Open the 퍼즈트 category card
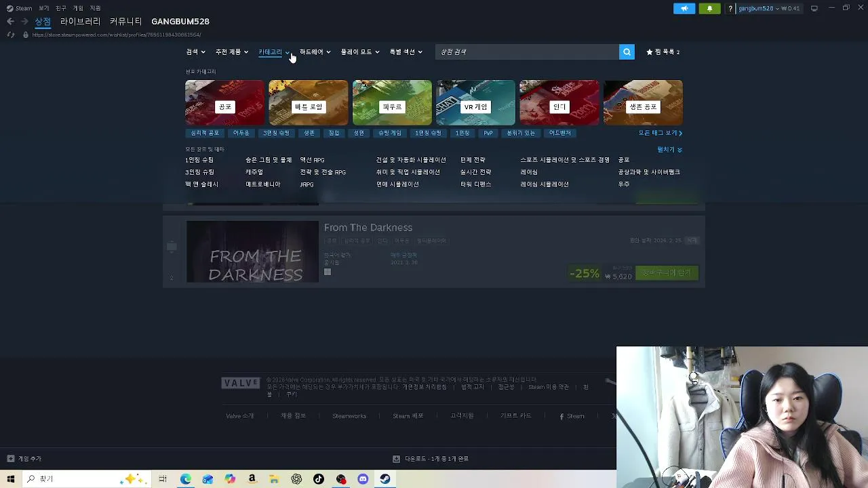This screenshot has width=868, height=488. (x=392, y=102)
